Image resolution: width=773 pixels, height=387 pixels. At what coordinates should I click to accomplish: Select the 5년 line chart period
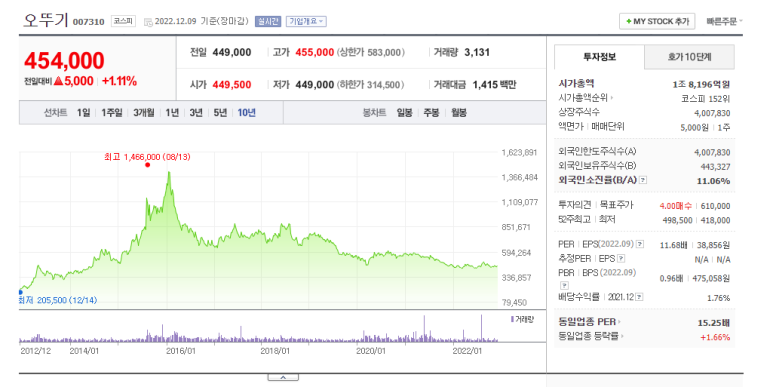[220, 113]
